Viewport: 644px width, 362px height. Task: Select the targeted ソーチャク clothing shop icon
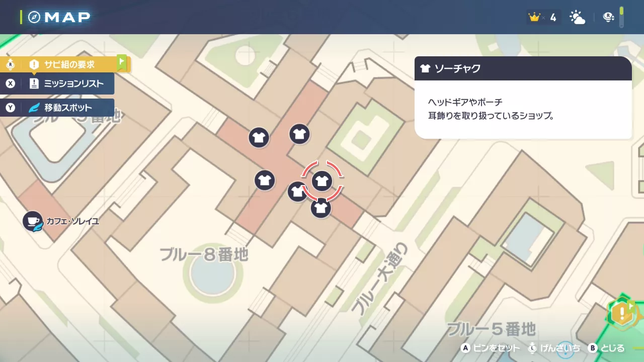pyautogui.click(x=322, y=181)
